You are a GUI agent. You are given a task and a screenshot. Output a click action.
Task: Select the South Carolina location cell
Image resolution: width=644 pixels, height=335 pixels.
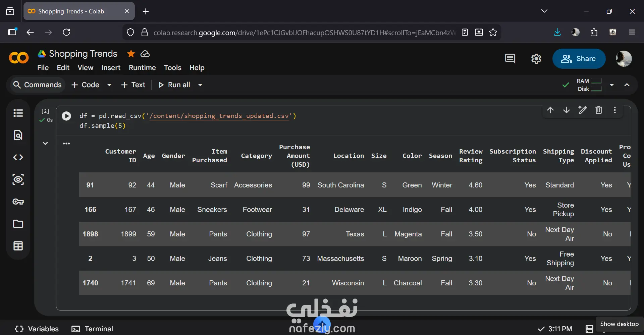click(x=341, y=185)
